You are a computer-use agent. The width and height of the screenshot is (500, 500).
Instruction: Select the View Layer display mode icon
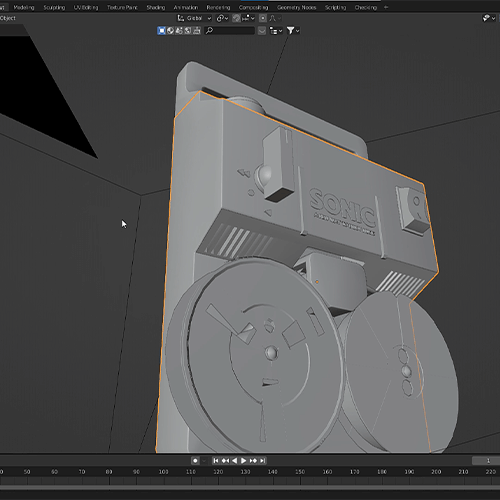[161, 31]
